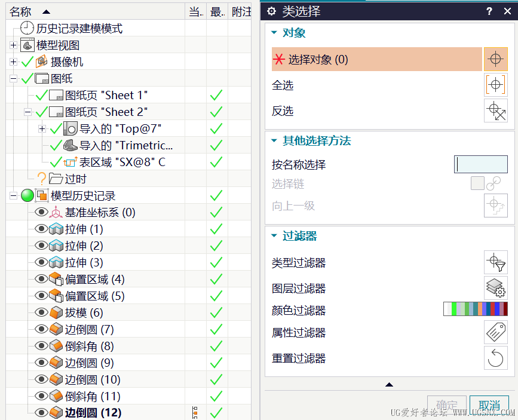
Task: Open the 类型过滤器 type filter icon
Action: [495, 262]
